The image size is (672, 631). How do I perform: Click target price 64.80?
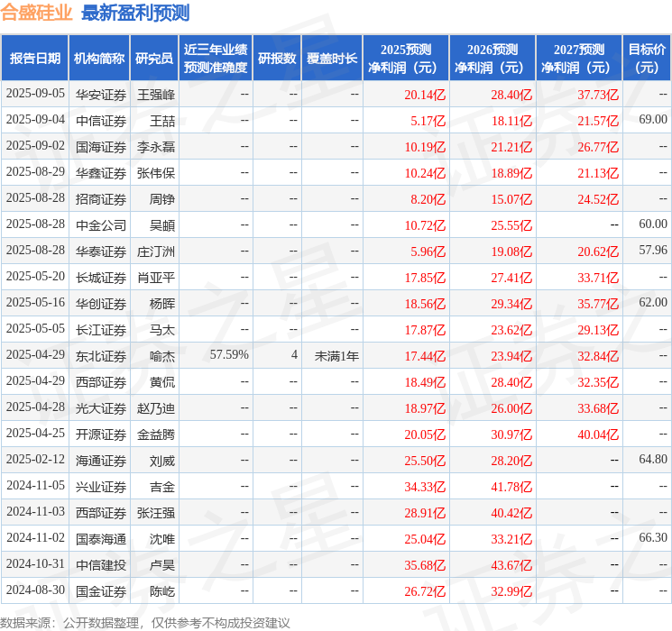point(653,459)
